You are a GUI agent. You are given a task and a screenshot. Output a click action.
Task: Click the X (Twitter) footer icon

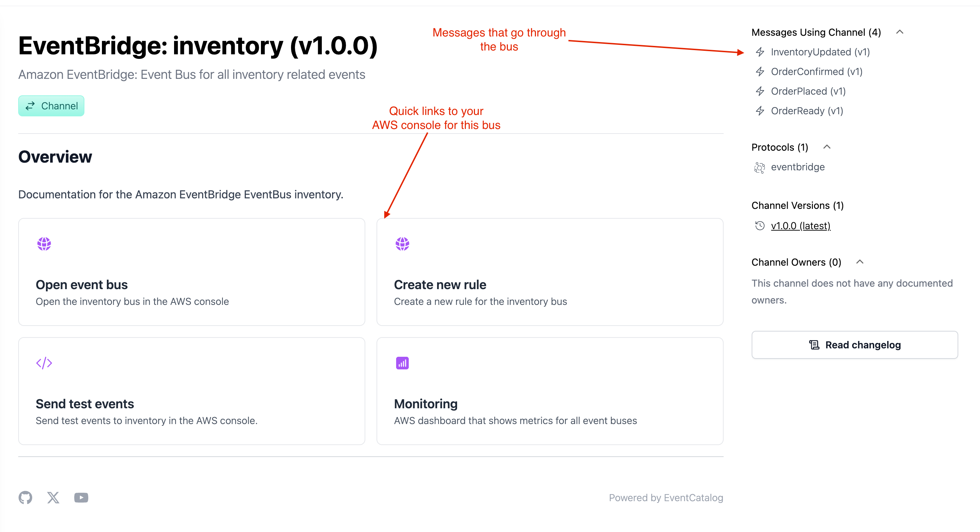point(53,497)
